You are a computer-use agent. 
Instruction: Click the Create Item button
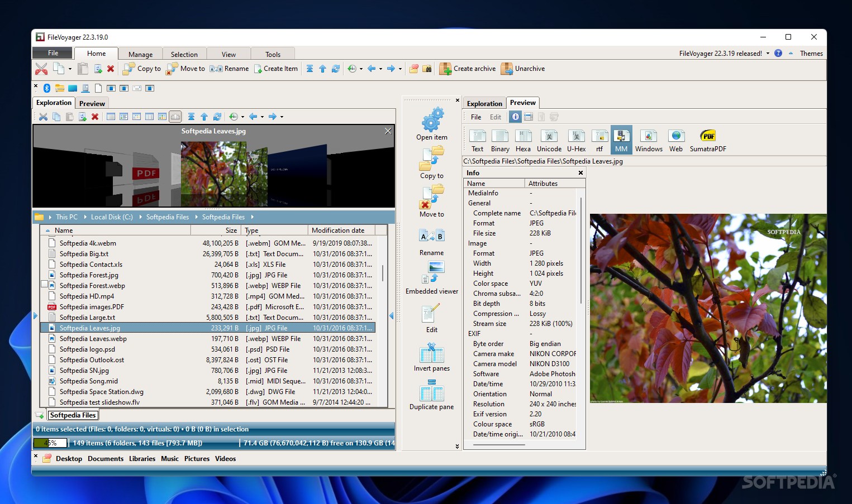(x=276, y=69)
